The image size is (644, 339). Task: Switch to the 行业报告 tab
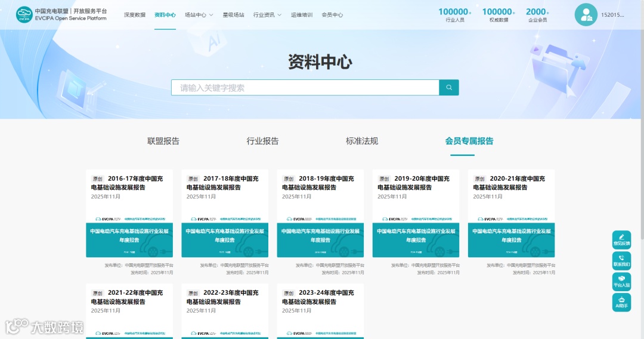pyautogui.click(x=262, y=141)
